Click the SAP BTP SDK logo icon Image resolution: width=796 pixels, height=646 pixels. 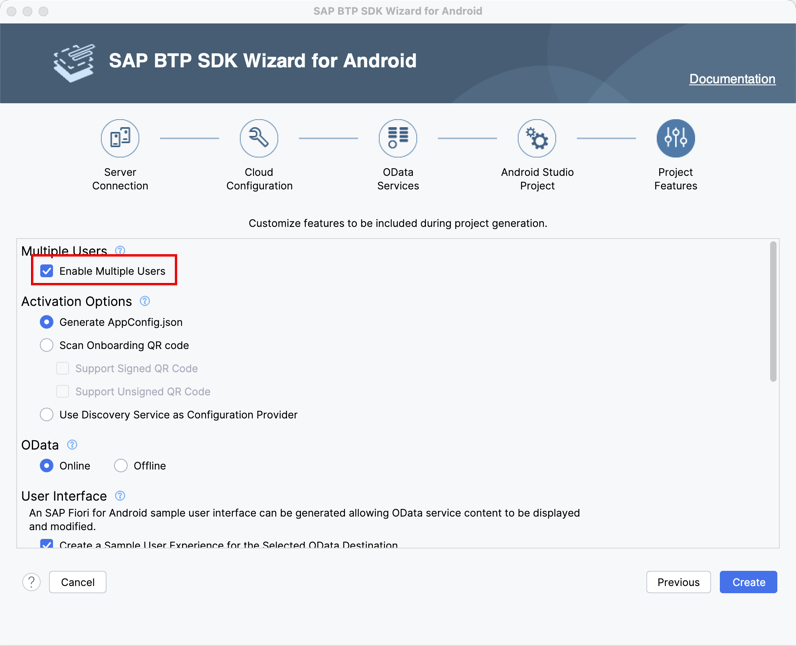(75, 62)
